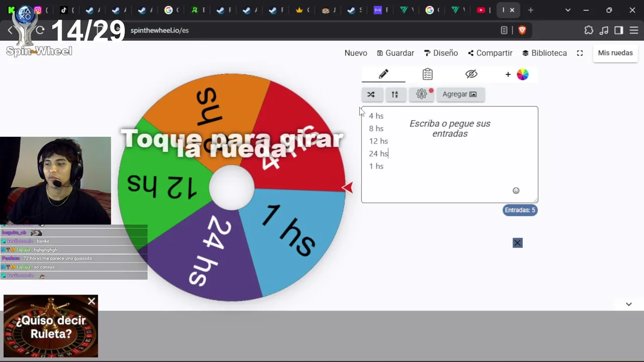Open the advanced entries settings gear
Viewport: 644px width, 362px height.
click(422, 94)
